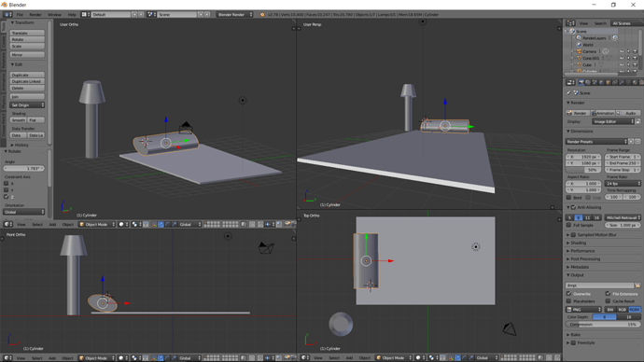Toggle the Overwrite checkbox
This screenshot has width=644, height=362.
pyautogui.click(x=568, y=294)
